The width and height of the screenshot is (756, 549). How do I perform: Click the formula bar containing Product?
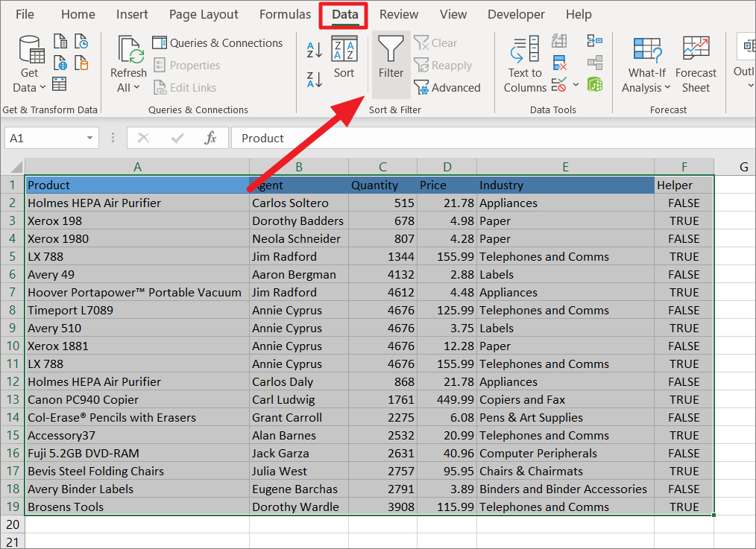(x=493, y=139)
